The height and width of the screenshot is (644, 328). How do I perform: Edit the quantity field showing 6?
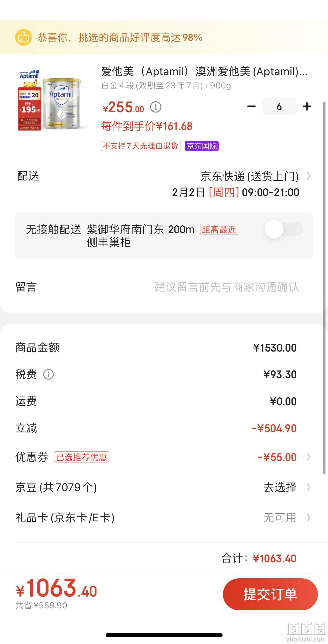(x=279, y=106)
